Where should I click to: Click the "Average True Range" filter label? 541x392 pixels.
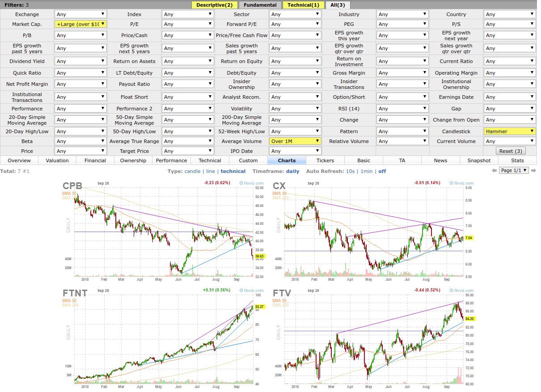134,141
